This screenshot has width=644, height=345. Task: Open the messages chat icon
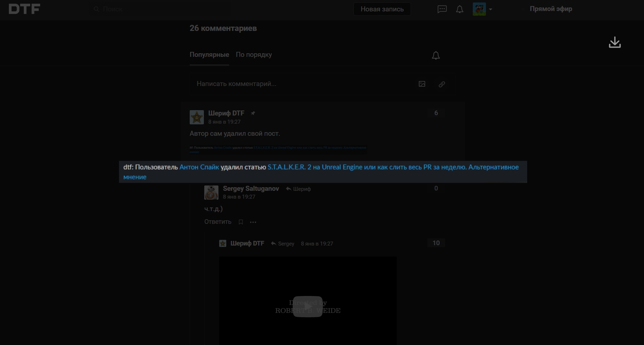coord(442,9)
